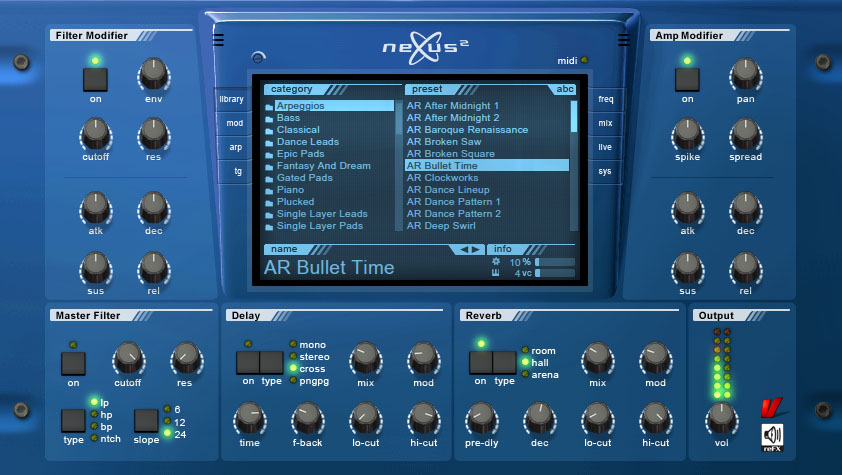Turn on the Master Filter

coord(73,363)
